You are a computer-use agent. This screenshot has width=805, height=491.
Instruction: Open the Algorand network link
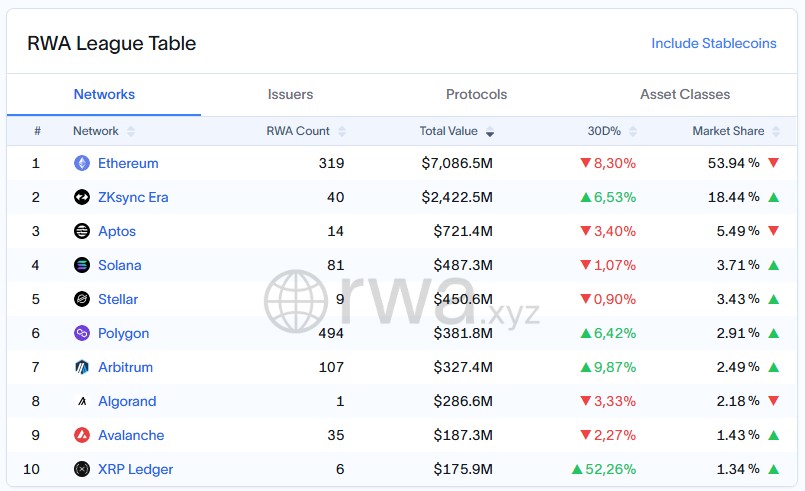click(x=127, y=401)
